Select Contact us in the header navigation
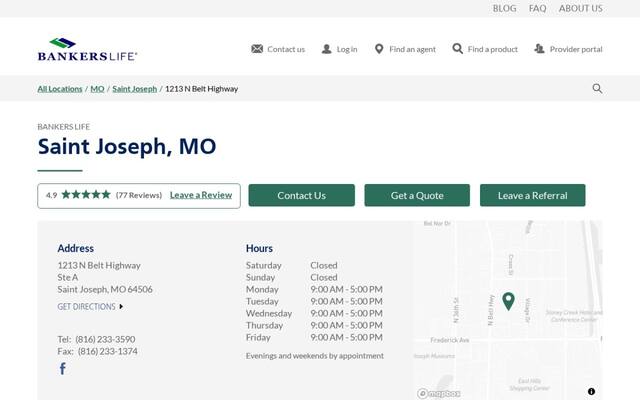Viewport: 640px width, 400px height. pos(286,49)
